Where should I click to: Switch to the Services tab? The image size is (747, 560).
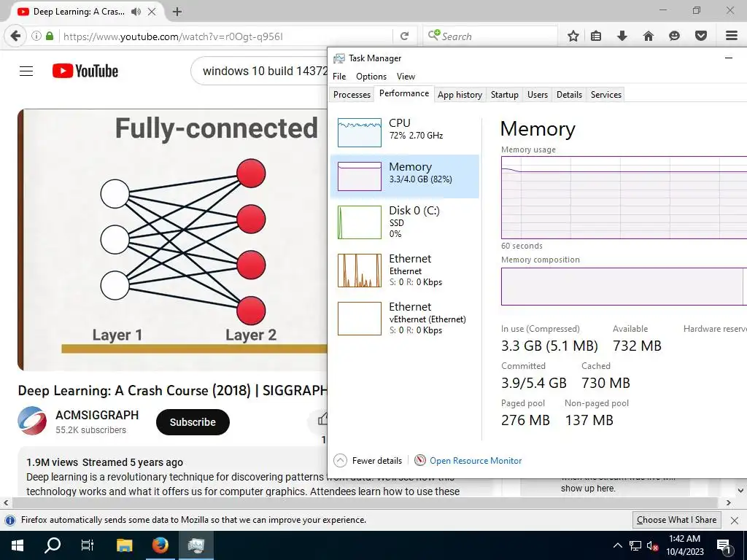[x=606, y=94]
